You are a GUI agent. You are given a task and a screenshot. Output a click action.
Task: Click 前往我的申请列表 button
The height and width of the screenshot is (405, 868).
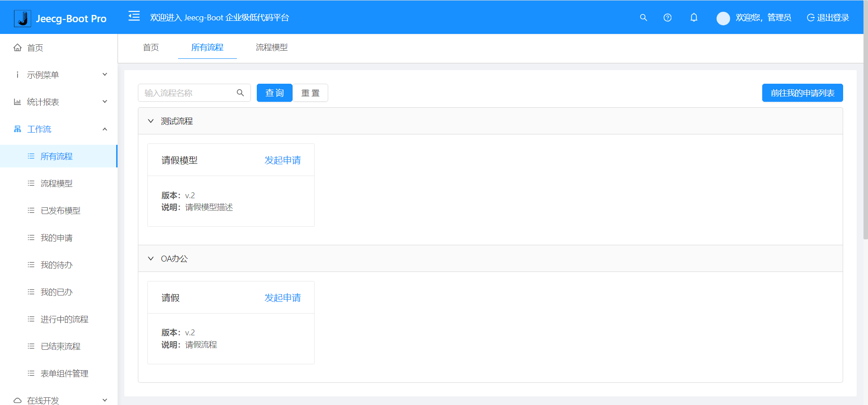802,93
